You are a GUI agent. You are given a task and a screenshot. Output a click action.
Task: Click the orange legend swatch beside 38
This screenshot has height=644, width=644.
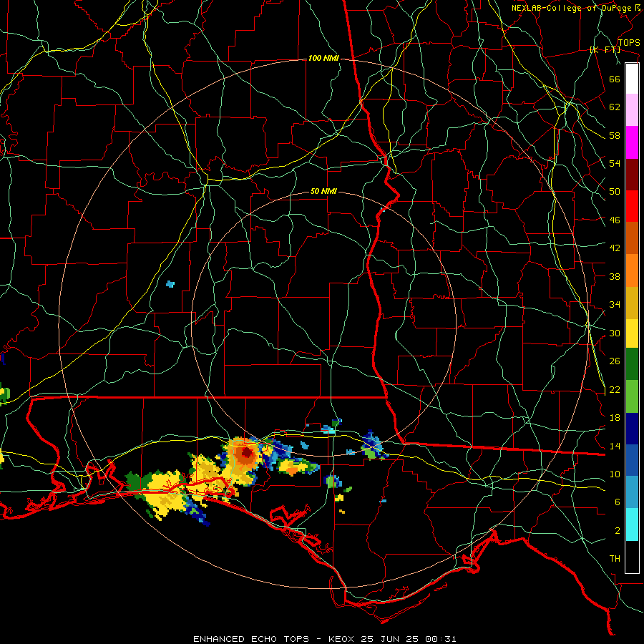click(x=632, y=270)
